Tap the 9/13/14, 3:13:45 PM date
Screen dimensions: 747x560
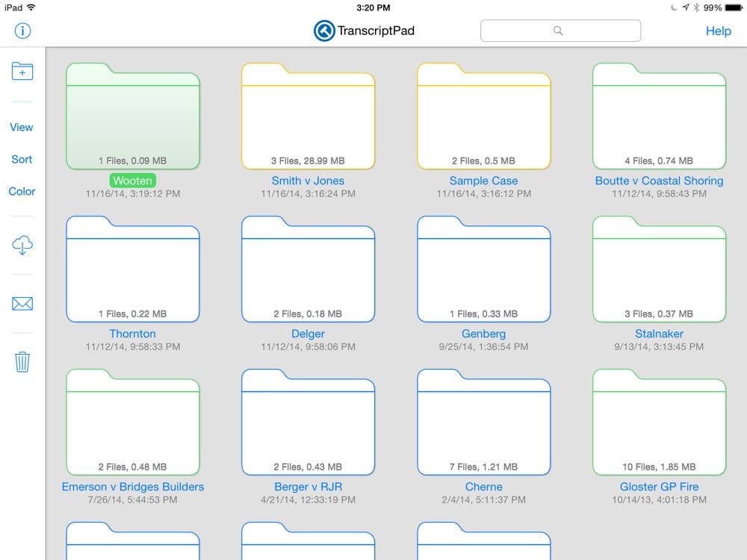point(660,346)
